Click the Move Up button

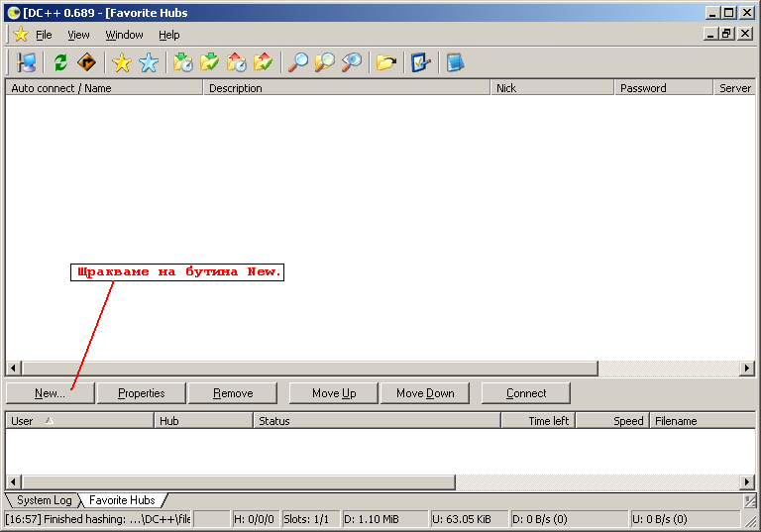click(334, 393)
